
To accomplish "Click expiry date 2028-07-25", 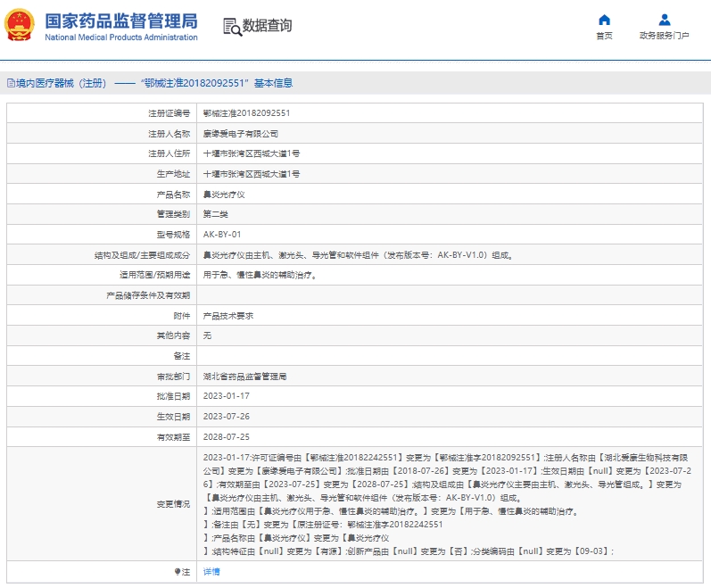I will pyautogui.click(x=227, y=437).
